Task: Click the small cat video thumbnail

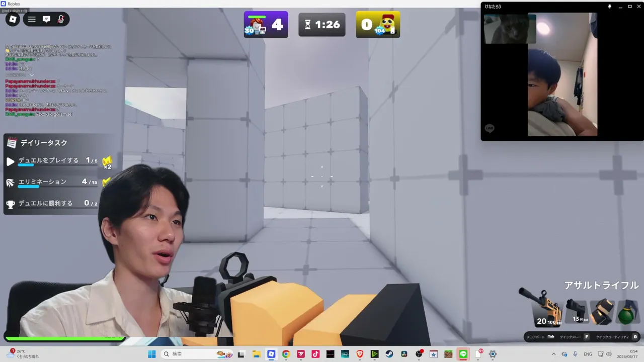Action: pos(510,29)
